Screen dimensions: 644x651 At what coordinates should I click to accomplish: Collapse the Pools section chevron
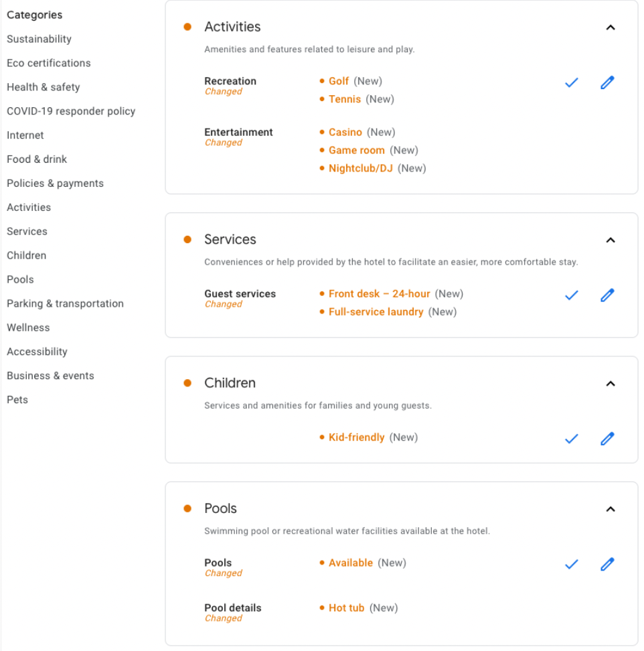(610, 509)
